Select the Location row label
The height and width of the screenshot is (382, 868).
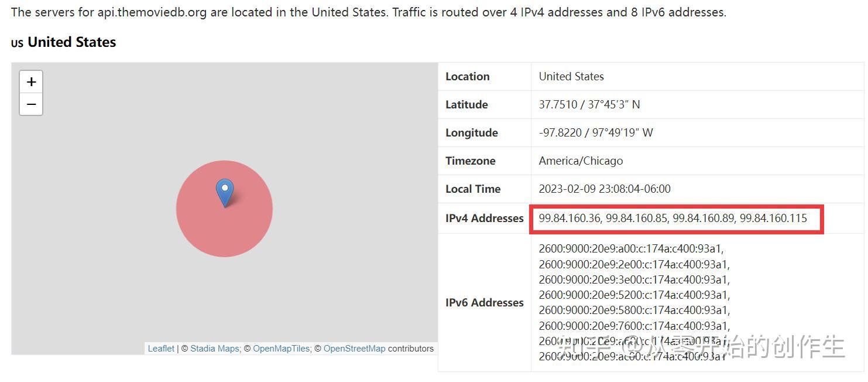467,77
